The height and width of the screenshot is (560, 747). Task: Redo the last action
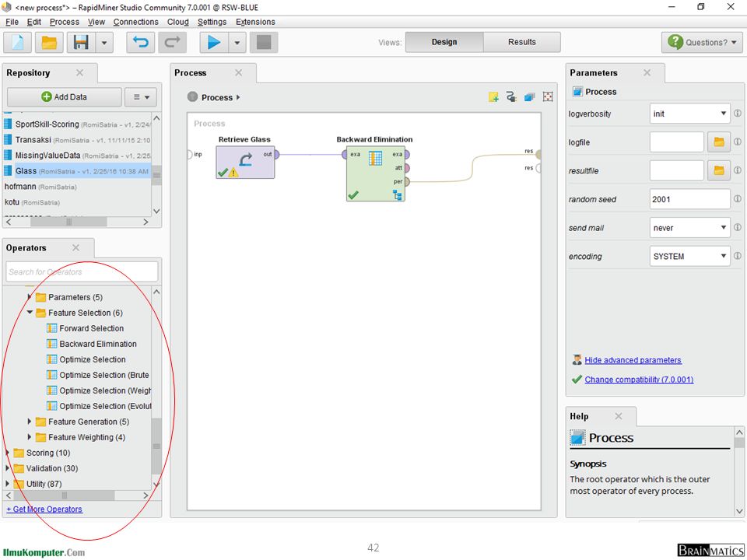(x=172, y=42)
